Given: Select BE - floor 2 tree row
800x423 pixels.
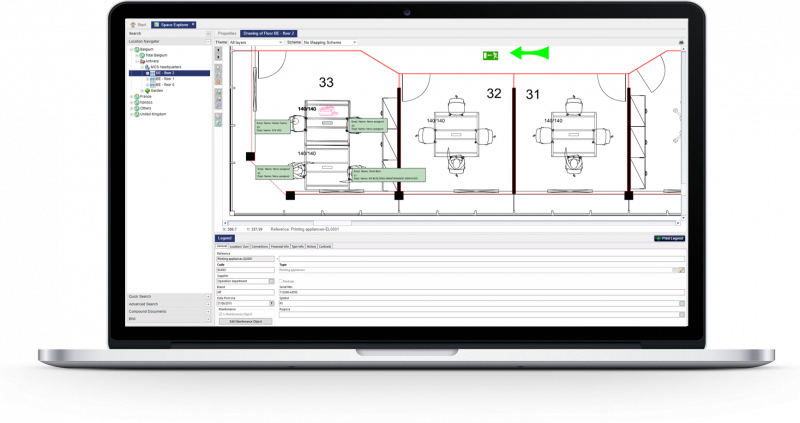Looking at the screenshot, I should [x=170, y=73].
